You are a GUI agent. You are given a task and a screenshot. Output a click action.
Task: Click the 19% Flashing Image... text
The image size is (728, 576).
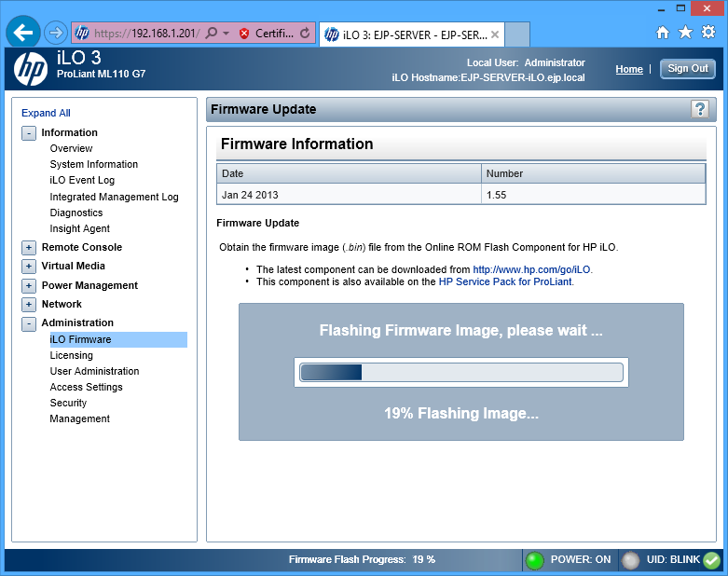(x=461, y=413)
